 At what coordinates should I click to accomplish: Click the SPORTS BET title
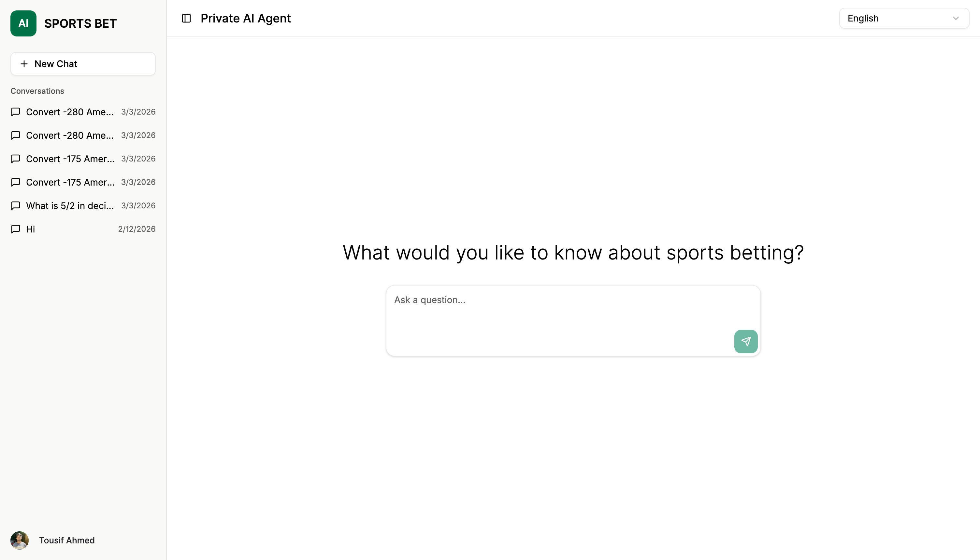[x=80, y=23]
